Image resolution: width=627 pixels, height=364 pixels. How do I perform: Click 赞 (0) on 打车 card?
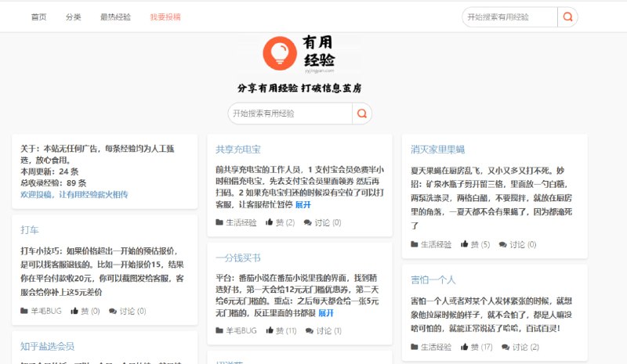pos(90,311)
